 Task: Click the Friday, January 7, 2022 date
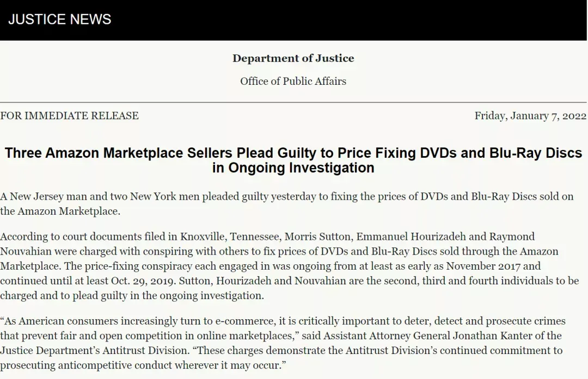coord(530,116)
